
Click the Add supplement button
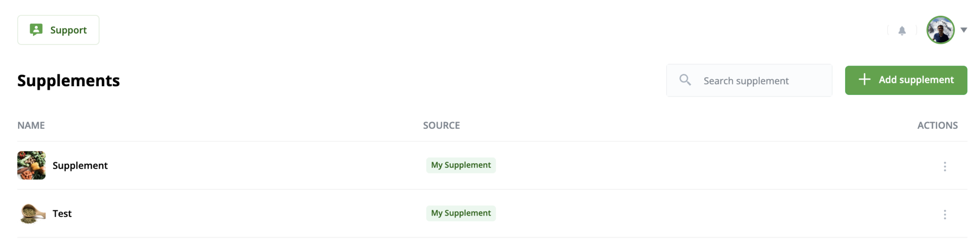[906, 80]
